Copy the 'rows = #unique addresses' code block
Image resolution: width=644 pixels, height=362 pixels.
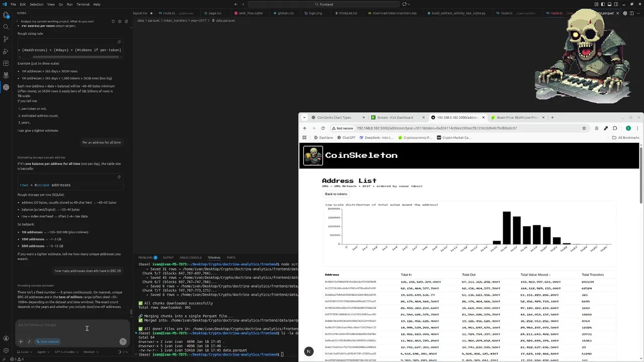point(119,177)
